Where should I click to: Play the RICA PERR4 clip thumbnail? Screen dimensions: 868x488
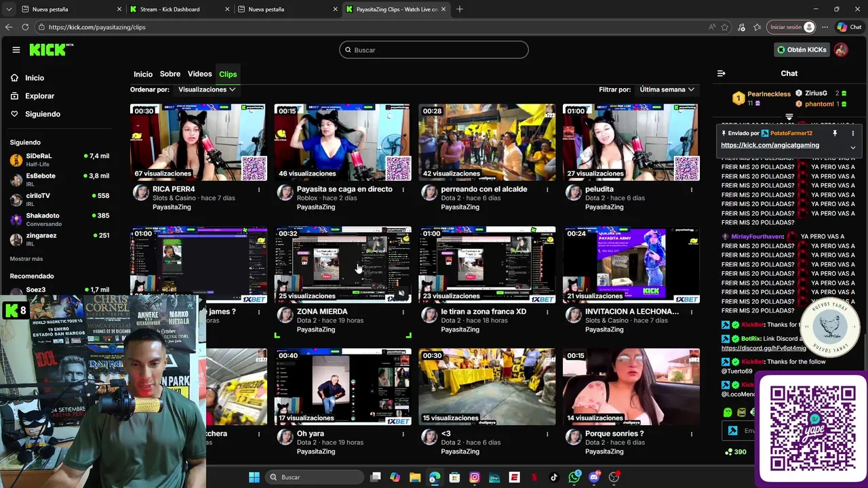(x=198, y=142)
